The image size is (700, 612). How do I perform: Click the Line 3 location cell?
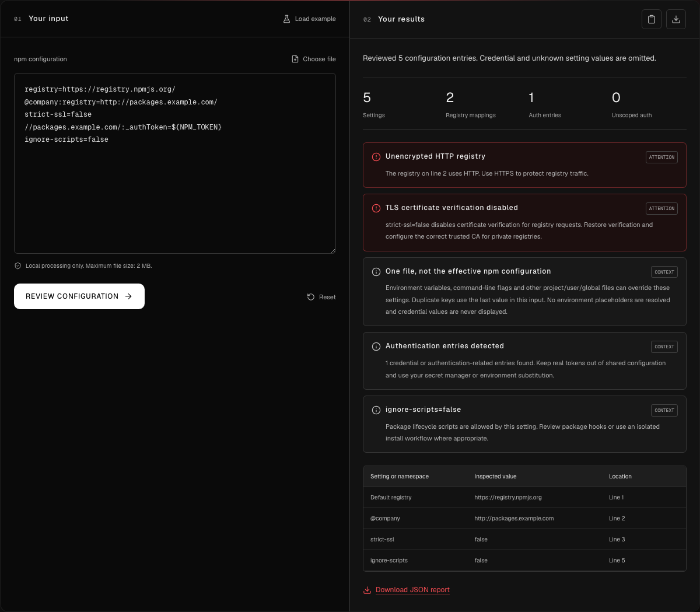pos(617,540)
